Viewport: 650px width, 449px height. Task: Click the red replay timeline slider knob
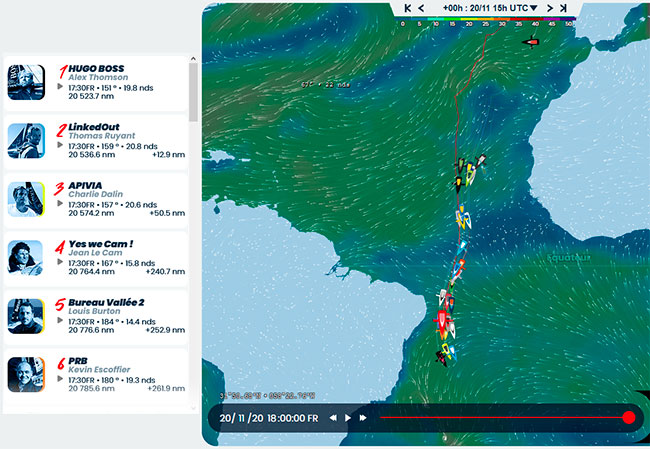coord(629,417)
